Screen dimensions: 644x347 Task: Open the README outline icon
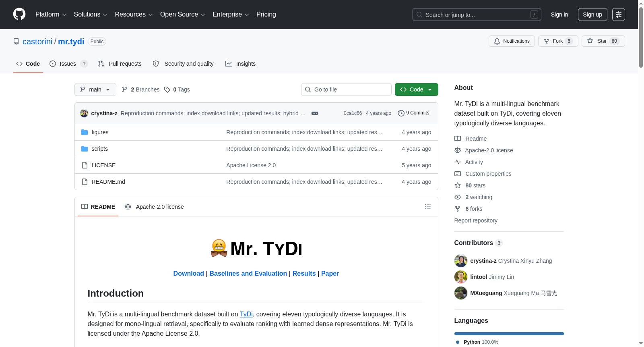pyautogui.click(x=428, y=207)
